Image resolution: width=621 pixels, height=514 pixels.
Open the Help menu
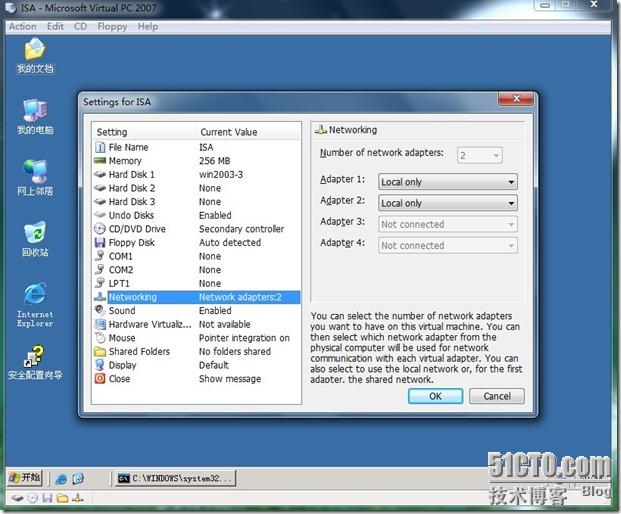[x=148, y=27]
